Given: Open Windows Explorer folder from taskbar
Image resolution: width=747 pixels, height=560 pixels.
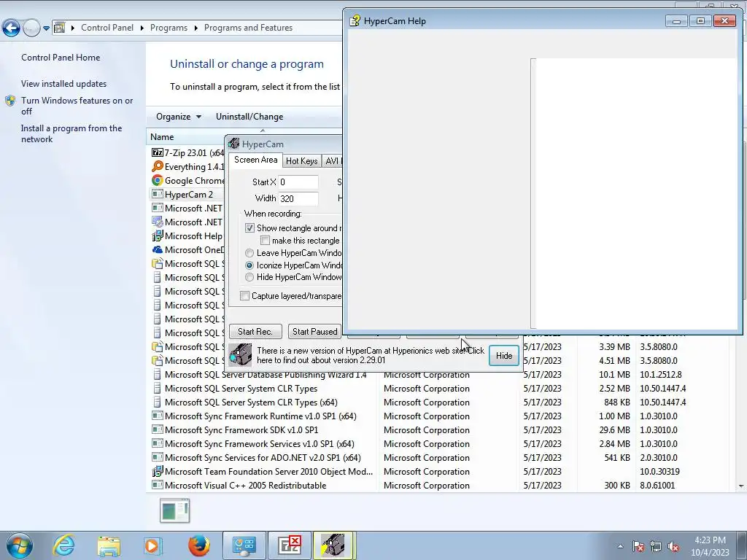Looking at the screenshot, I should [109, 545].
